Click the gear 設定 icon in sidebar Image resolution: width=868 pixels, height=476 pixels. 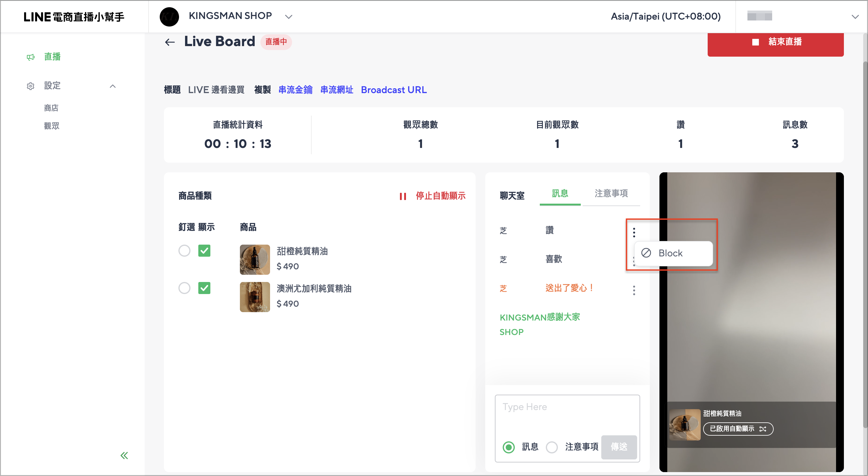pyautogui.click(x=31, y=86)
